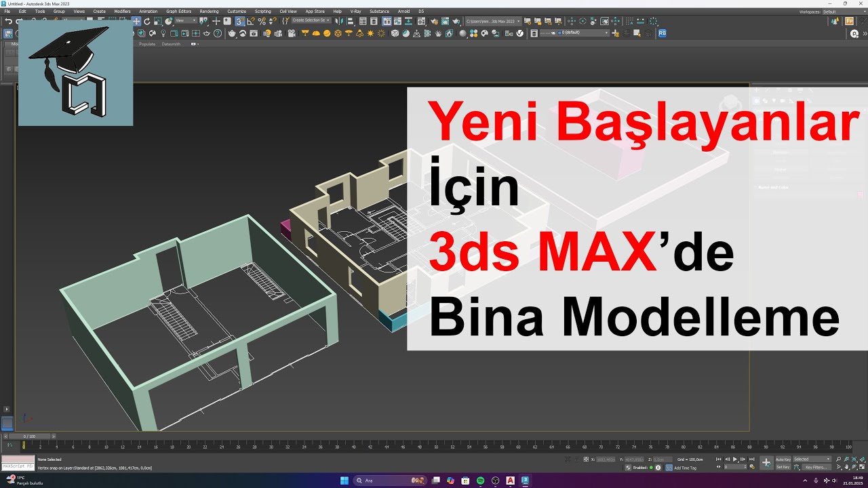Click frame 50 on the timeline ruler
The width and height of the screenshot is (868, 488).
point(437,447)
